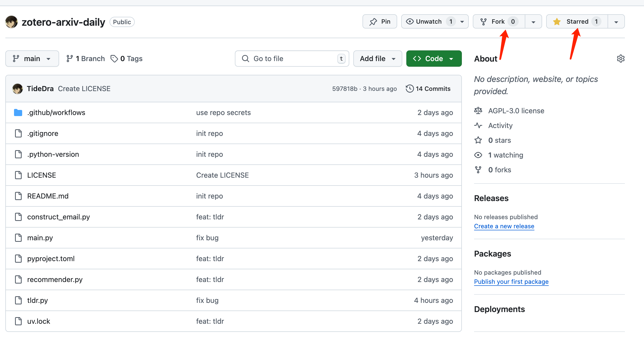This screenshot has height=338, width=644.
Task: Open the README.md file
Action: [48, 196]
